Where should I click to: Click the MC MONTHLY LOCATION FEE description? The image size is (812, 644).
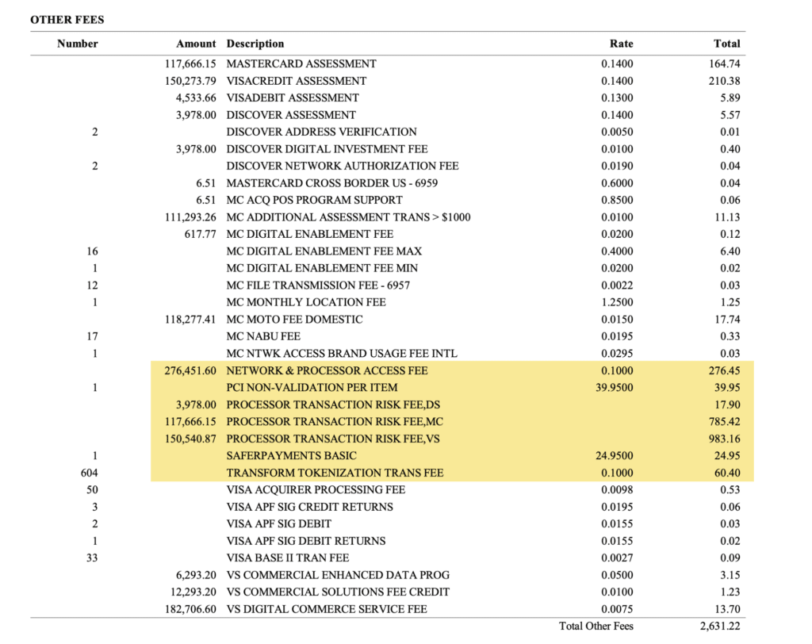point(306,302)
